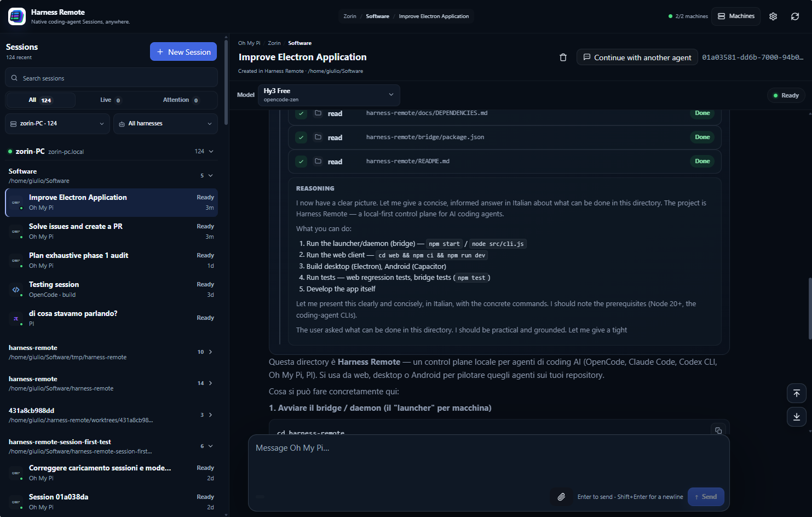
Task: Click agent icon of di cosa stavamo parlando
Action: tap(16, 319)
